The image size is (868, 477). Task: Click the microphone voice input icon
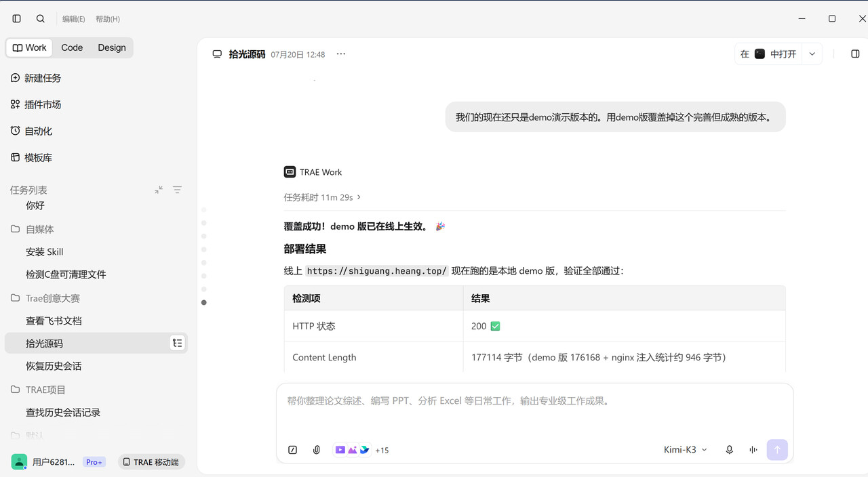point(730,450)
